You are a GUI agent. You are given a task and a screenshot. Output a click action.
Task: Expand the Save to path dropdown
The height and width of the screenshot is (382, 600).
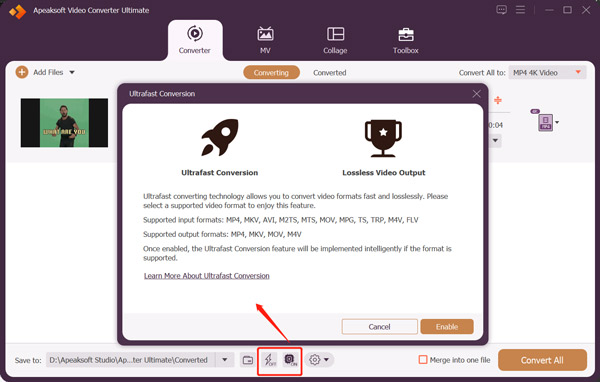pos(225,360)
